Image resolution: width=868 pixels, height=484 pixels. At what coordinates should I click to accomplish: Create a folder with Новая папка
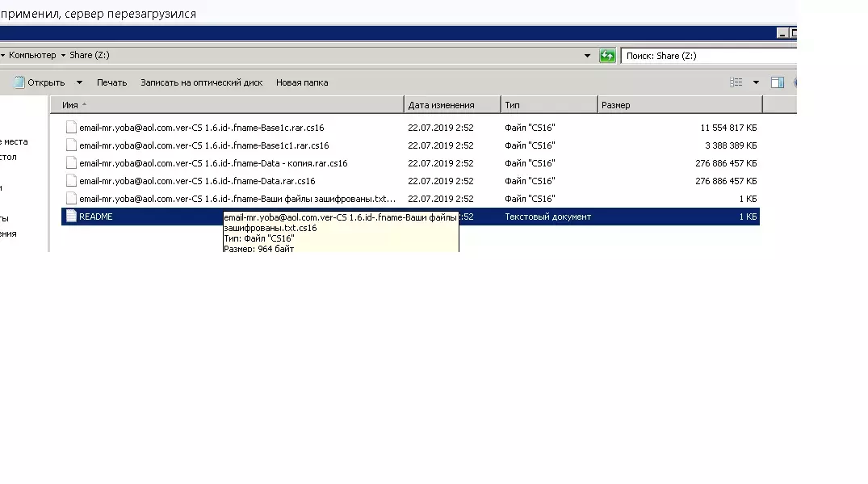(302, 82)
